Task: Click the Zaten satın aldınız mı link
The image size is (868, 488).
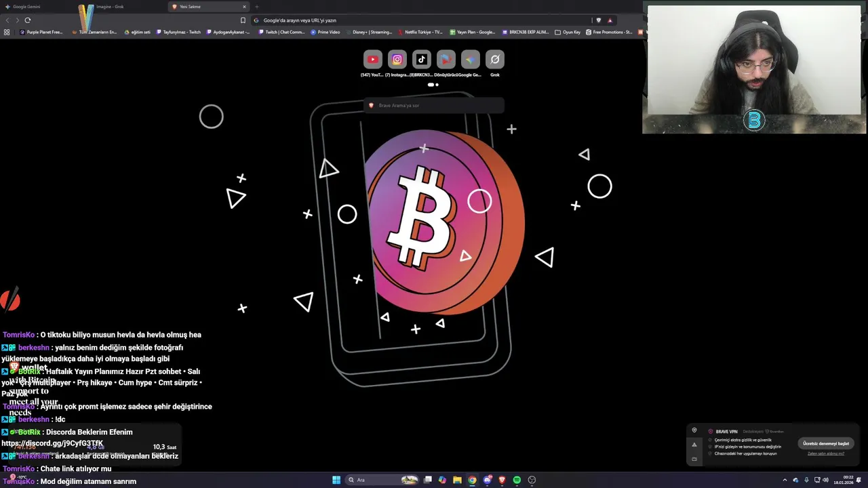Action: 826,453
